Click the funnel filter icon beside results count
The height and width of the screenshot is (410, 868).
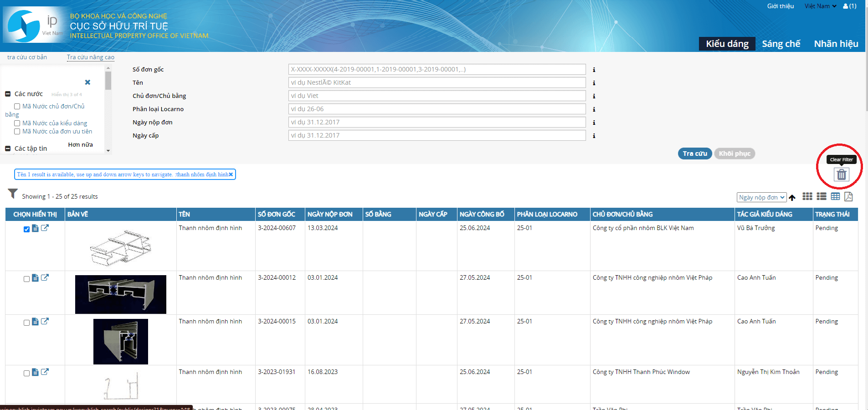point(13,194)
